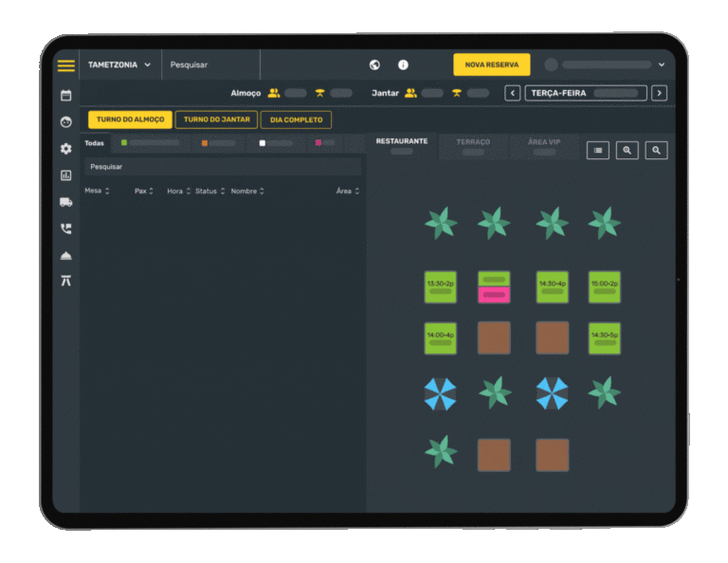
Task: Open the phone calls icon in sidebar
Action: click(65, 228)
